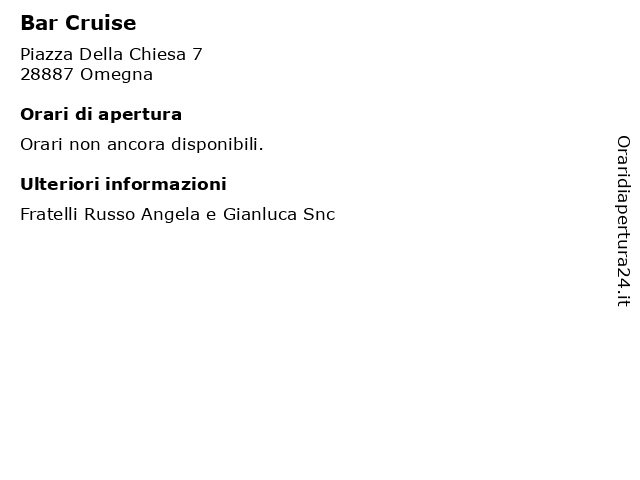Click the Ulteriori informazioni heading
Viewport: 640px width, 480px height.
(x=123, y=184)
